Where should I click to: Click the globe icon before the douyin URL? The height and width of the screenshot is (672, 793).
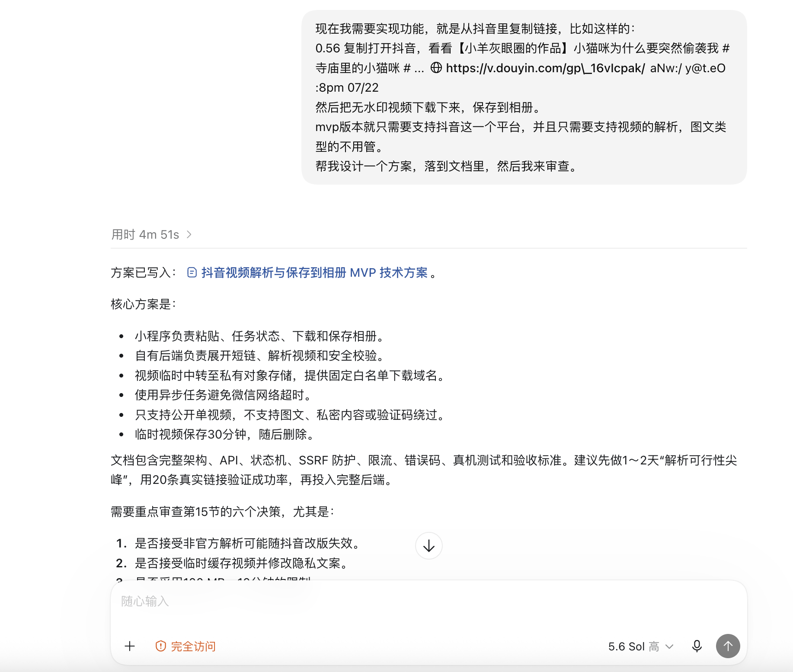click(436, 68)
